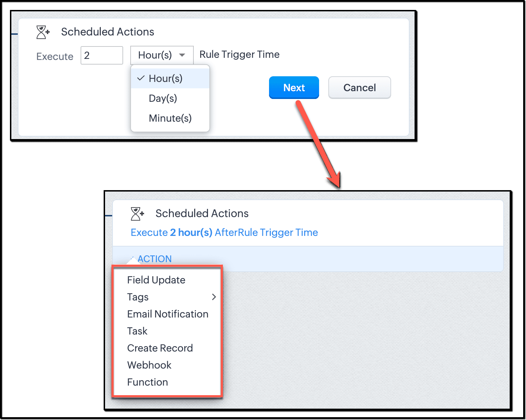Open the Tags action submenu
This screenshot has width=526, height=420.
click(138, 297)
